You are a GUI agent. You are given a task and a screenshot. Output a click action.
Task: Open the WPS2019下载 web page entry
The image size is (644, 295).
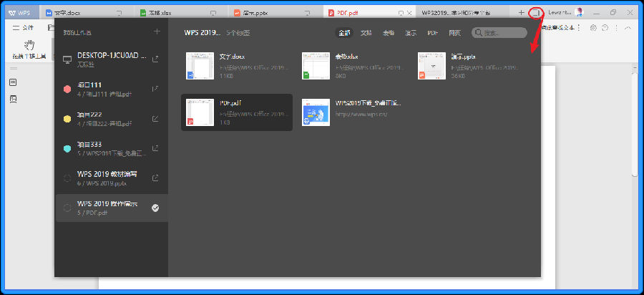point(316,112)
